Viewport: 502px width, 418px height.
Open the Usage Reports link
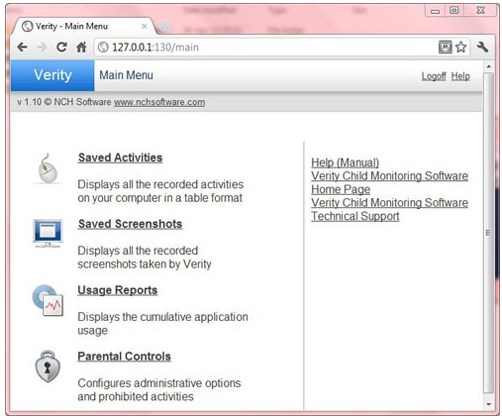(117, 290)
